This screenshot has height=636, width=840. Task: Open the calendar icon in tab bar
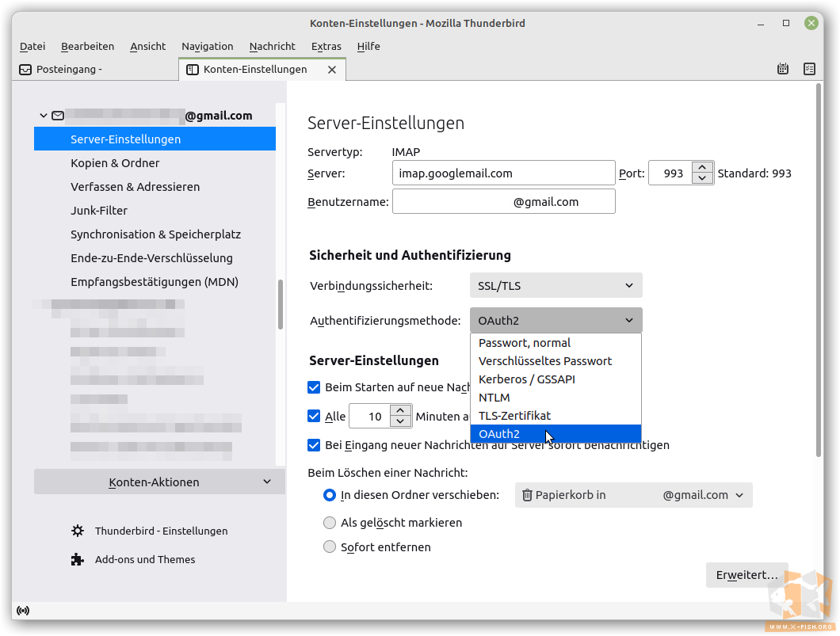pos(783,69)
